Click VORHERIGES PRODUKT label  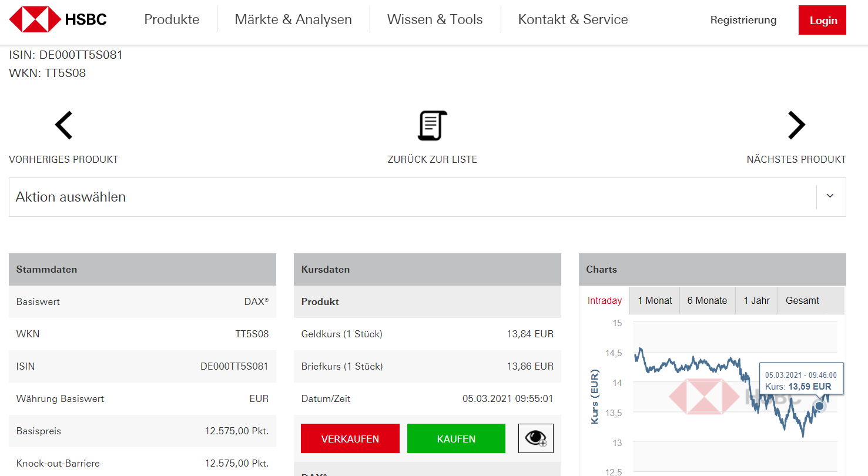point(63,159)
